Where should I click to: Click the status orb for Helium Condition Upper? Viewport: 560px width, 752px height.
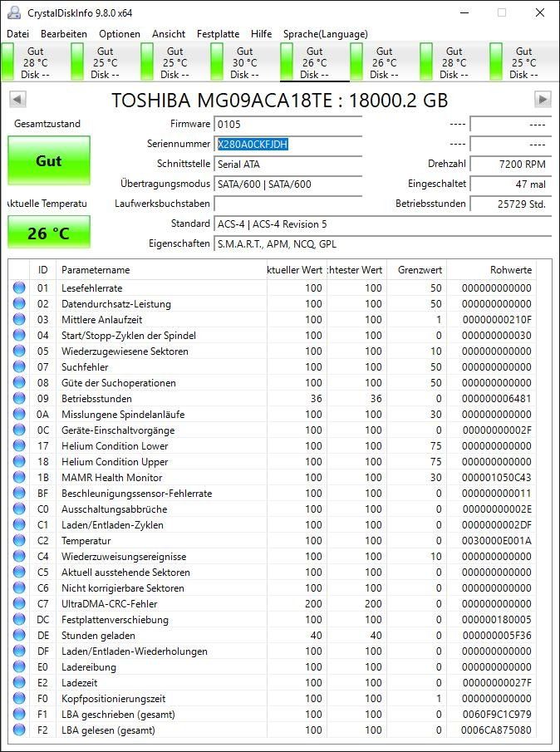pos(19,461)
